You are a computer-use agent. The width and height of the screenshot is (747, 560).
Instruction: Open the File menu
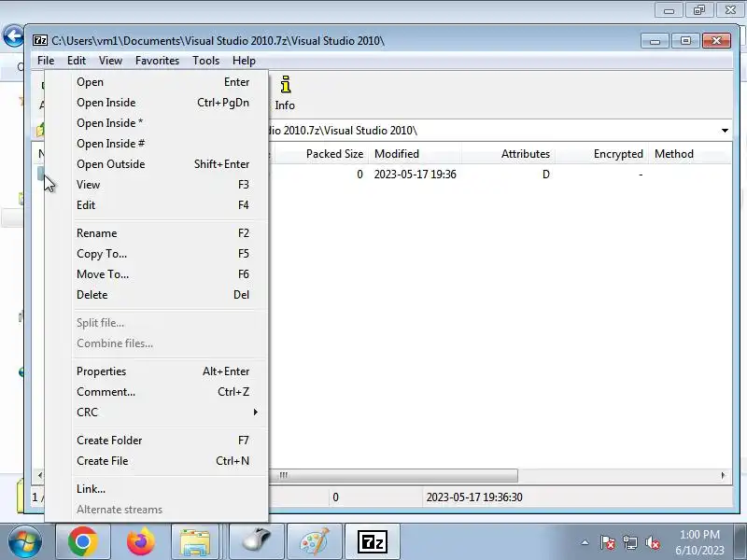(46, 61)
